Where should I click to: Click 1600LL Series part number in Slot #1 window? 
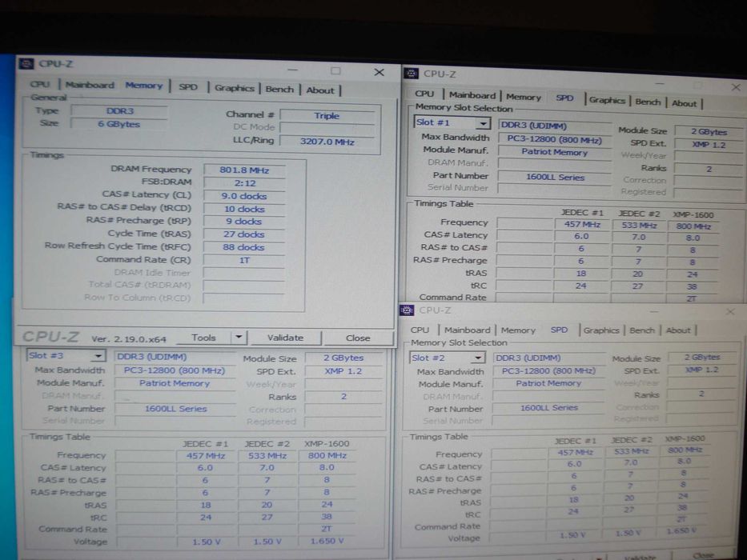pyautogui.click(x=555, y=177)
